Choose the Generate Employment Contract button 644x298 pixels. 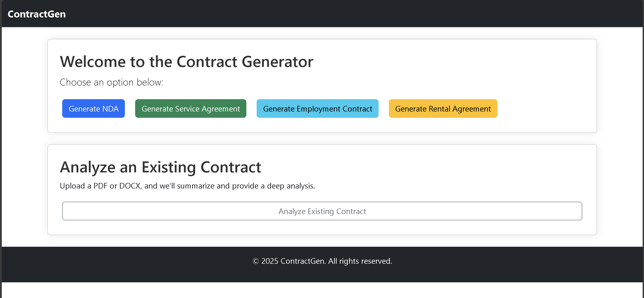[318, 109]
